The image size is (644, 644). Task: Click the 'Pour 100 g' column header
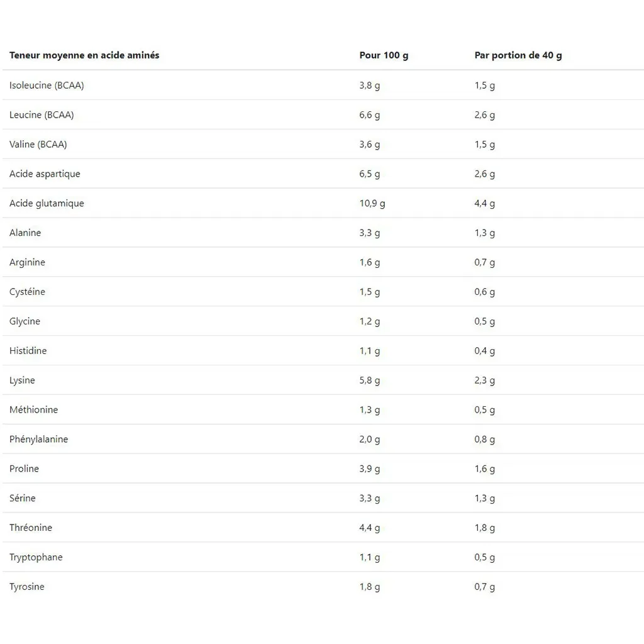(x=384, y=55)
